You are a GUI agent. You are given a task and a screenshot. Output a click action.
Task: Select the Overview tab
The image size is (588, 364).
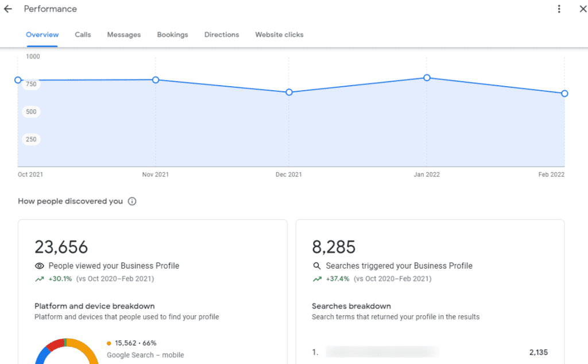point(42,35)
